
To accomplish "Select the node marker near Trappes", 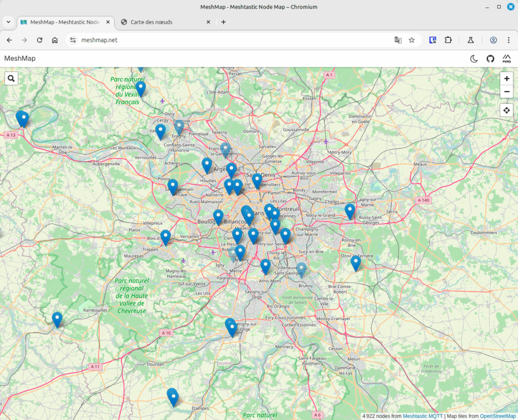I will pos(165,237).
